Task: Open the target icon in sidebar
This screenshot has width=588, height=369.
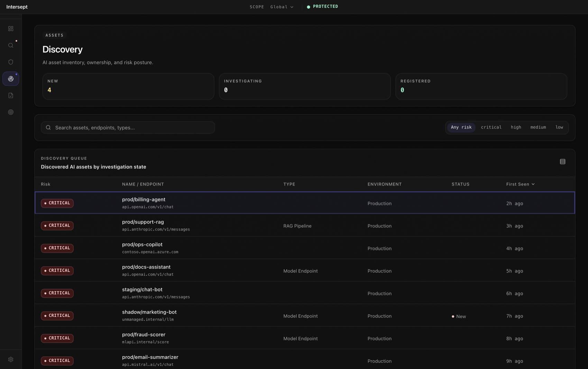Action: [x=11, y=112]
